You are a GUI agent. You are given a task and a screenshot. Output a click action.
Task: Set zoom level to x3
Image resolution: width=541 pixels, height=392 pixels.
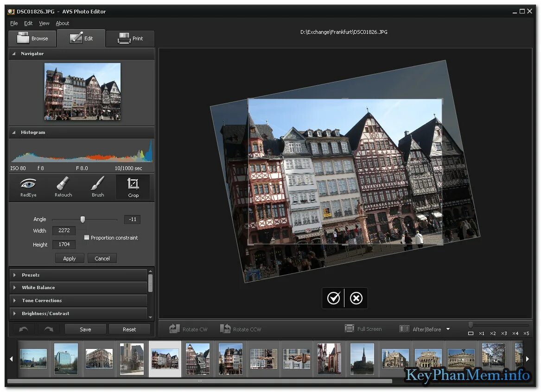504,334
